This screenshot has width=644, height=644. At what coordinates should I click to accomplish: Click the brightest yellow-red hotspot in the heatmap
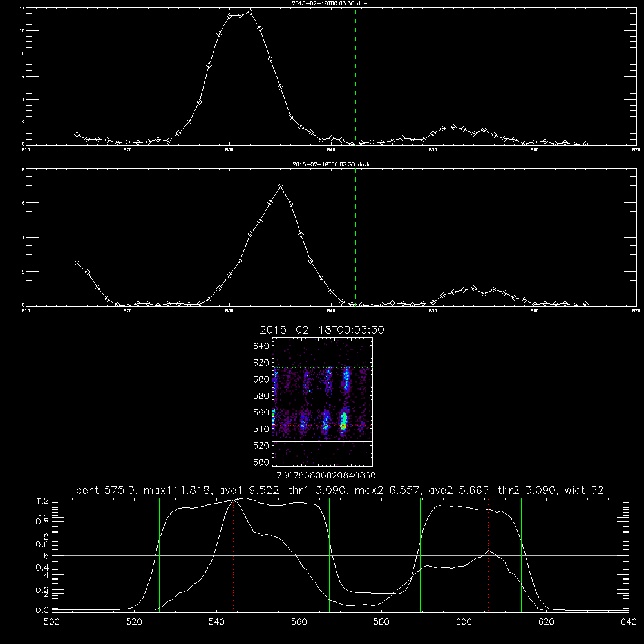click(x=343, y=426)
